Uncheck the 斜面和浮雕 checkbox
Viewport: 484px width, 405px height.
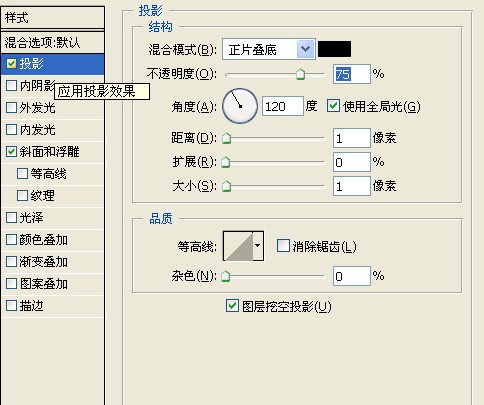(11, 152)
